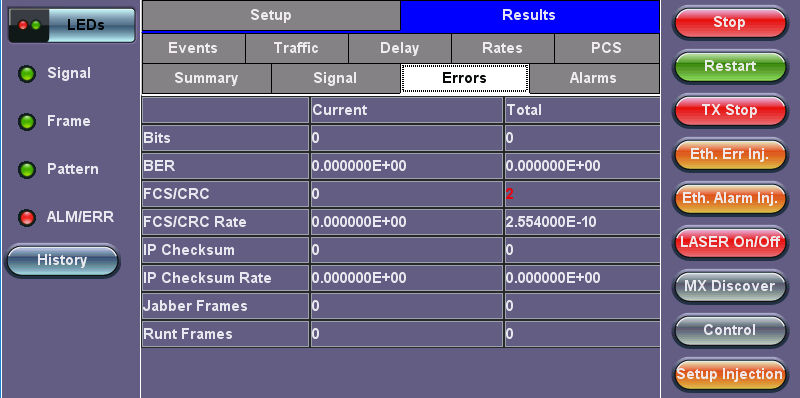Image resolution: width=800 pixels, height=398 pixels.
Task: Open the Control button
Action: pyautogui.click(x=729, y=330)
